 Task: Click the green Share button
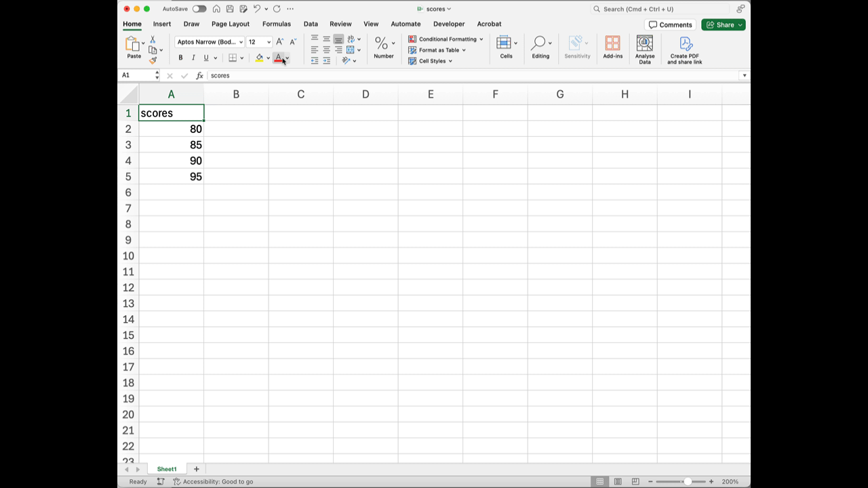[x=723, y=24]
